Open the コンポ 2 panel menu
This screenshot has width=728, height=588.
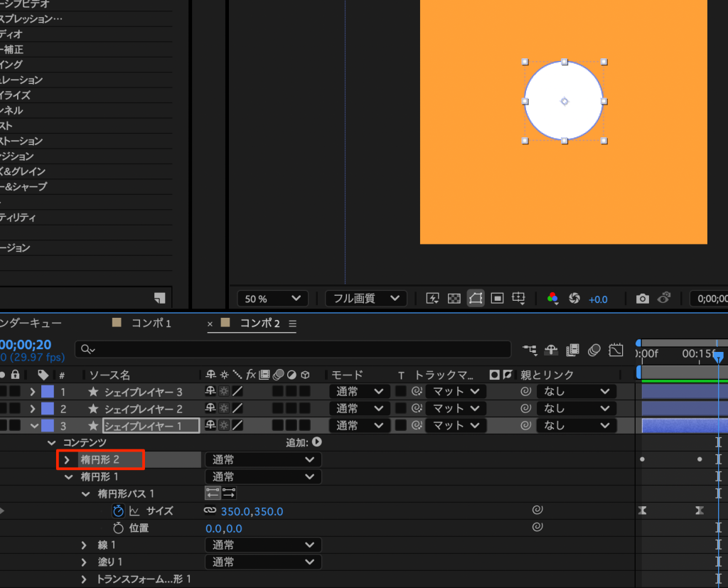tap(292, 324)
